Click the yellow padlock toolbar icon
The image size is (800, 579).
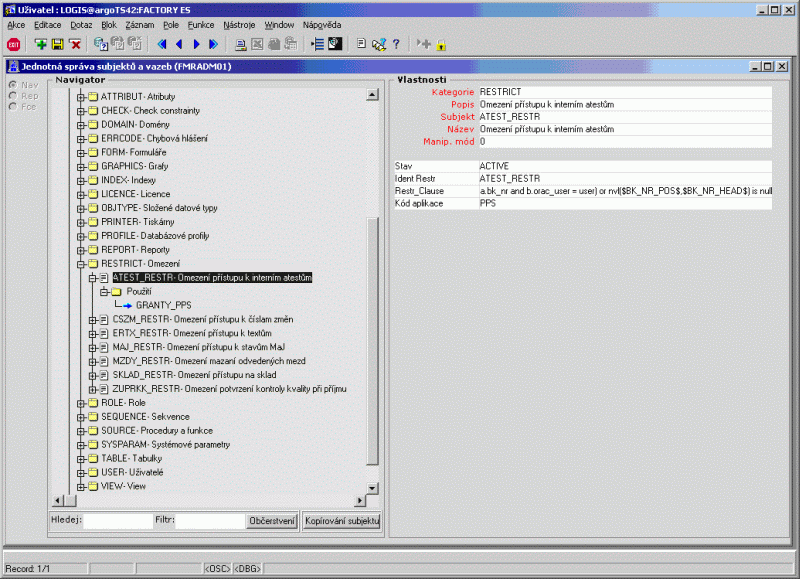(441, 45)
